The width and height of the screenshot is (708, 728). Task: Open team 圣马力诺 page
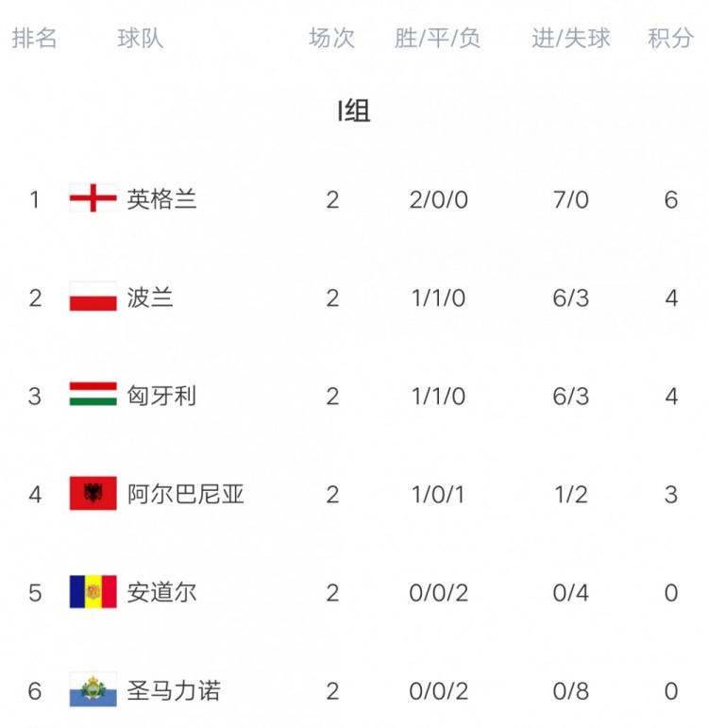tap(174, 690)
